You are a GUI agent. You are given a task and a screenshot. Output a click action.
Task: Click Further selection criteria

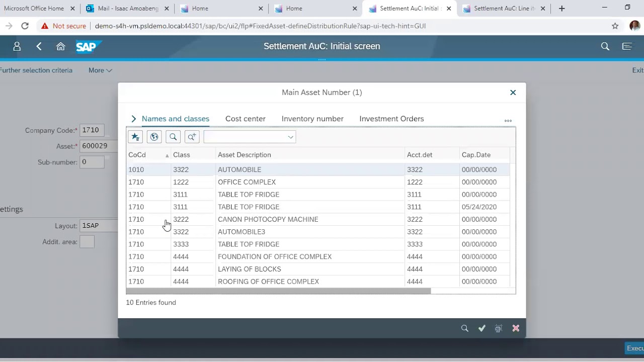pyautogui.click(x=36, y=70)
